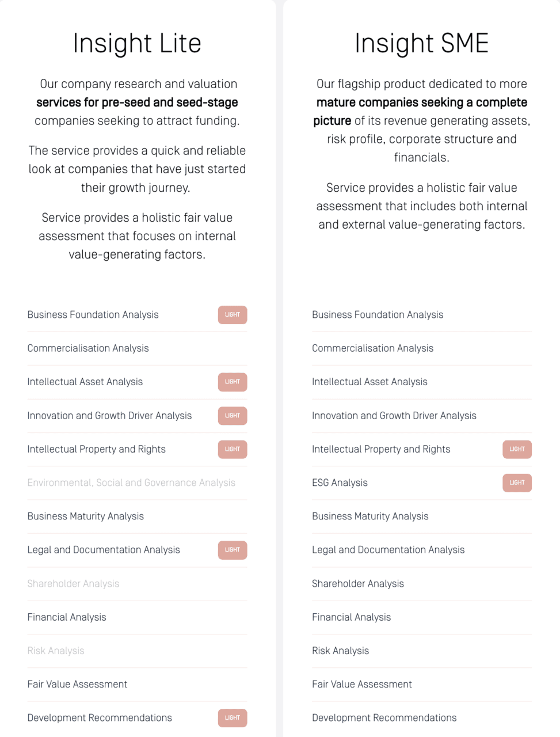Click LIGHT badge beside Lite Innovation and Growth Driver
The width and height of the screenshot is (560, 737).
pos(233,416)
